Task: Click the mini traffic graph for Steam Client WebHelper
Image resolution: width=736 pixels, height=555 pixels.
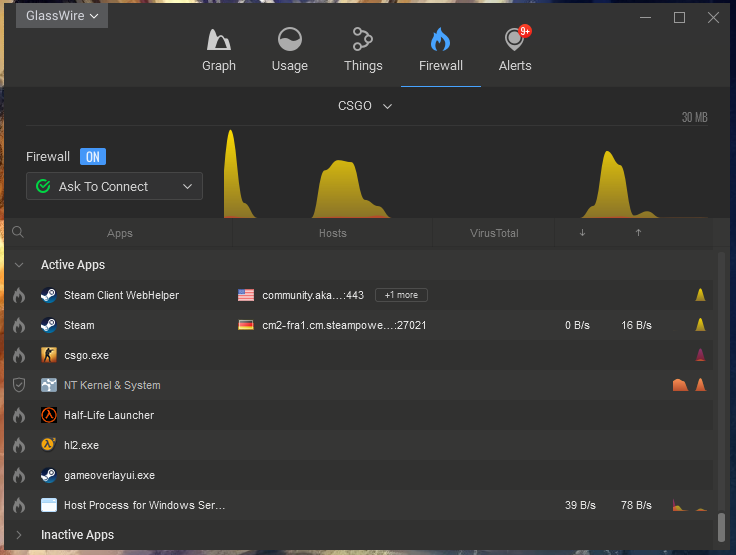Action: coord(700,295)
